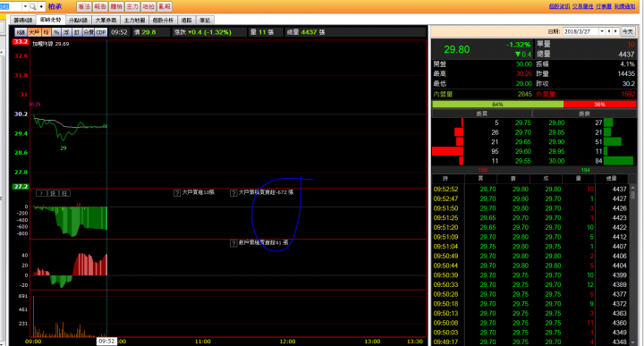Go to previous date arrow
The height and width of the screenshot is (346, 644).
pyautogui.click(x=609, y=31)
